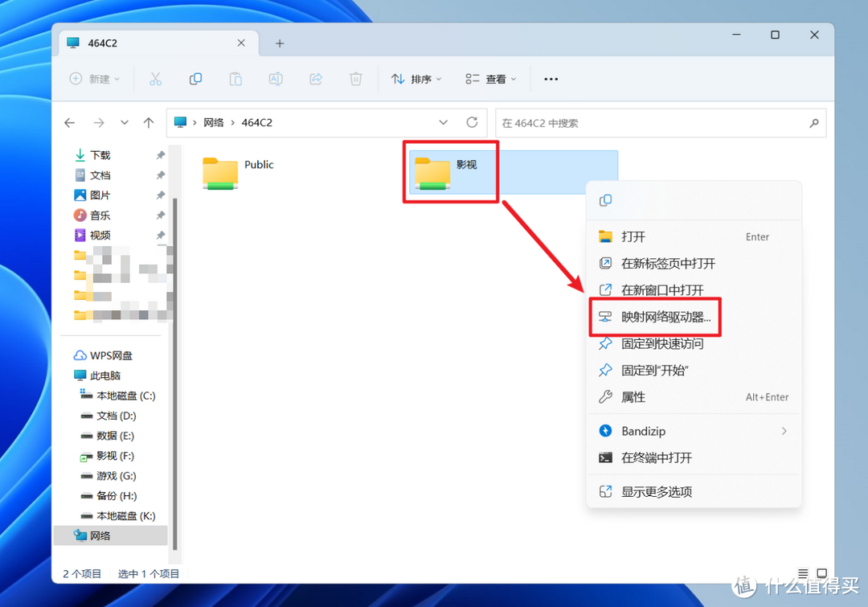Expand recent locations chevron

[124, 123]
